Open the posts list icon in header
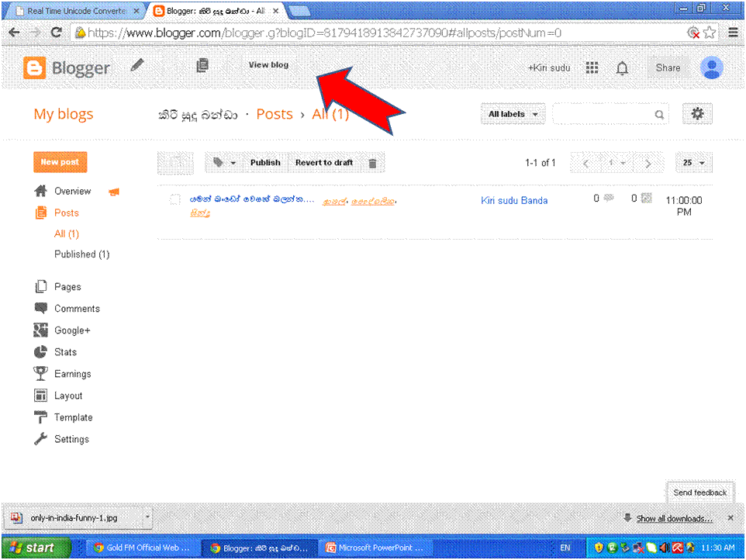Viewport: 746px width, 560px height. [202, 65]
